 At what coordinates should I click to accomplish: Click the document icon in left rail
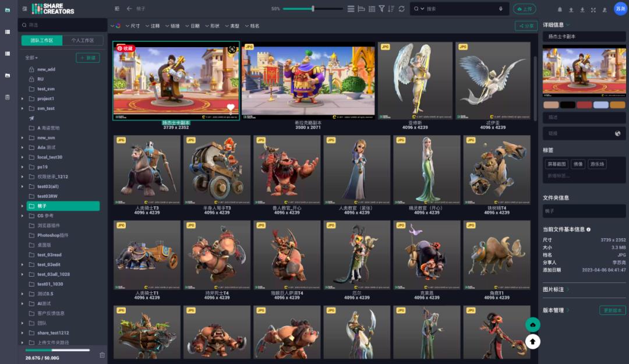(x=7, y=97)
